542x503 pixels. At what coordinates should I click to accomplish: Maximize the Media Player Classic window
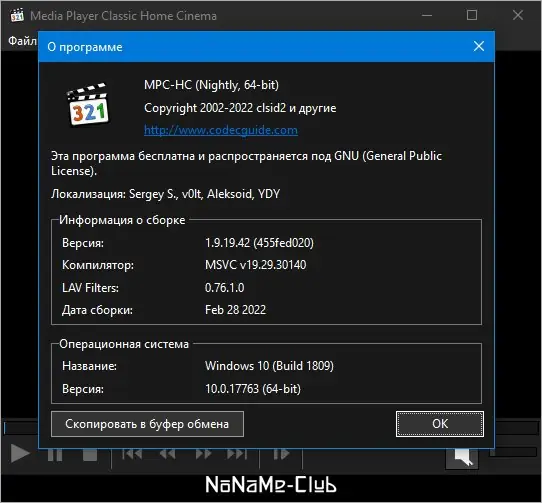pos(472,15)
